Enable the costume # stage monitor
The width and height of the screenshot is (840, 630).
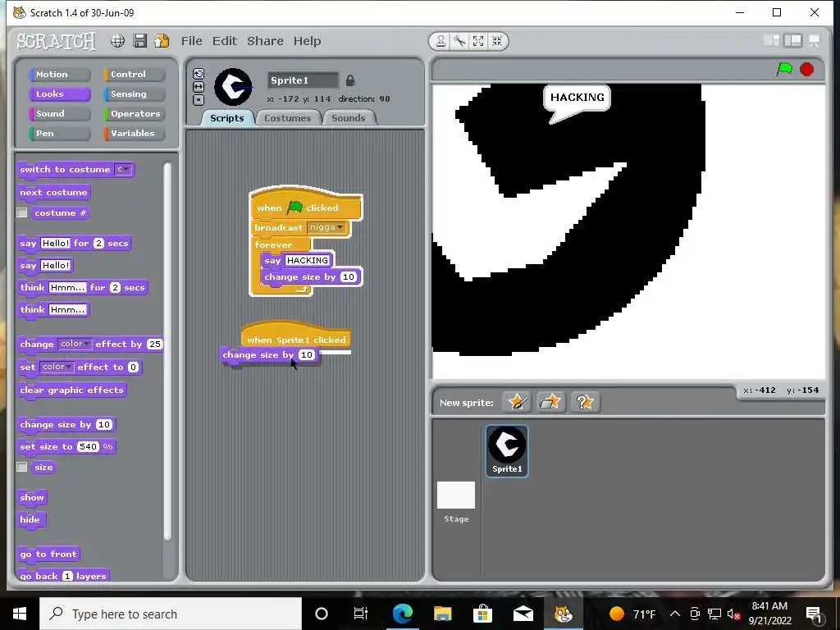[x=22, y=212]
